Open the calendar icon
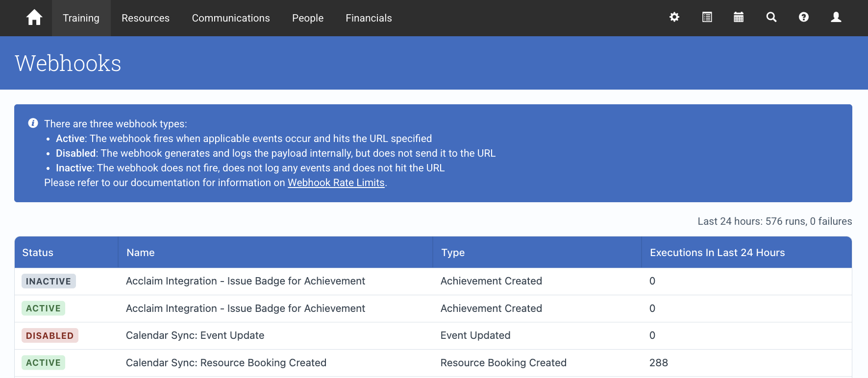Image resolution: width=868 pixels, height=378 pixels. click(x=739, y=17)
